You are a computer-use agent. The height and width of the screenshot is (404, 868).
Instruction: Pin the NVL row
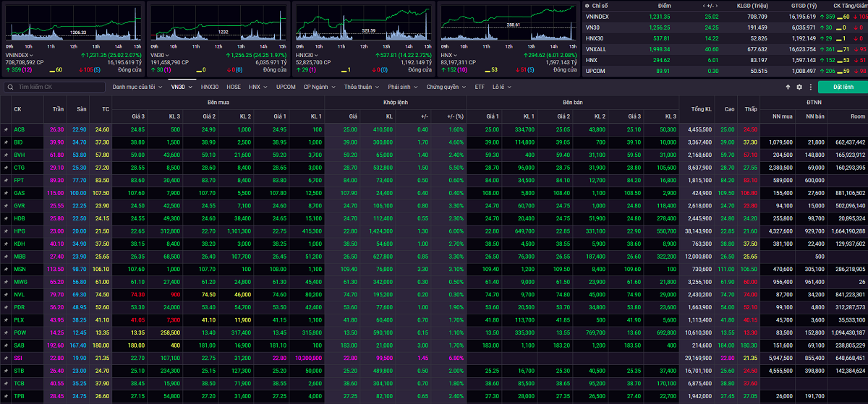6,294
